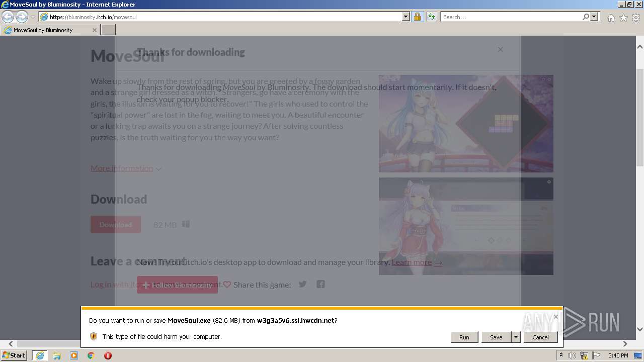Click the red Opera-style taskbar icon
644x362 pixels.
tap(108, 355)
